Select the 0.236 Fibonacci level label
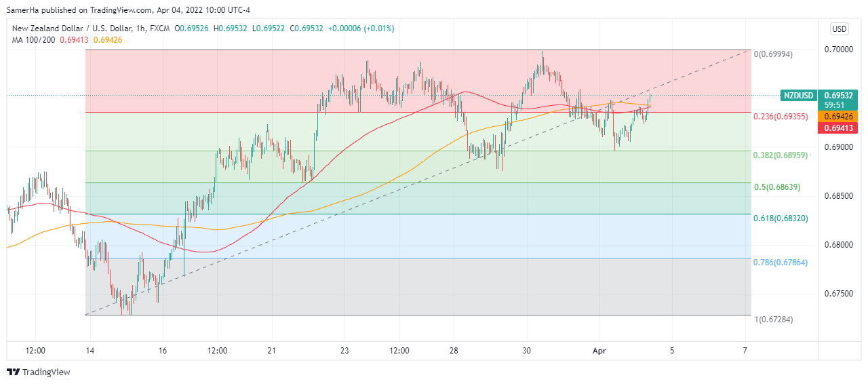868x384 pixels. (x=780, y=117)
